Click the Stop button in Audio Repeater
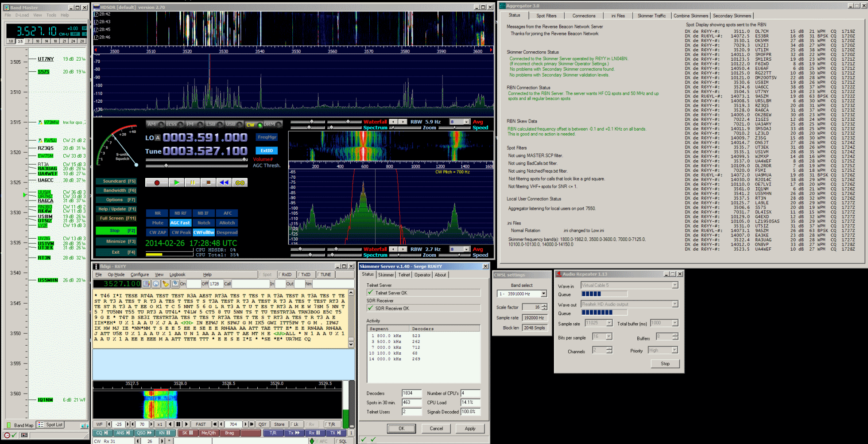Image resolution: width=868 pixels, height=444 pixels. coord(665,363)
